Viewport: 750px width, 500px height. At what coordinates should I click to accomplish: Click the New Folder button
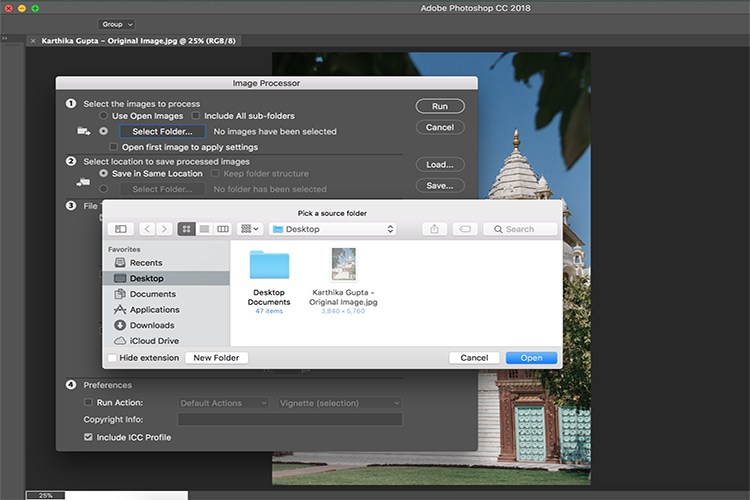216,358
